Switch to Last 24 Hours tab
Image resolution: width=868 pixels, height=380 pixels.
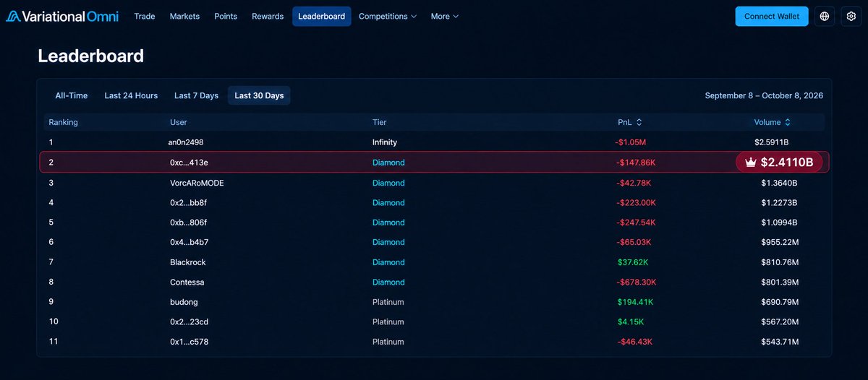click(131, 95)
